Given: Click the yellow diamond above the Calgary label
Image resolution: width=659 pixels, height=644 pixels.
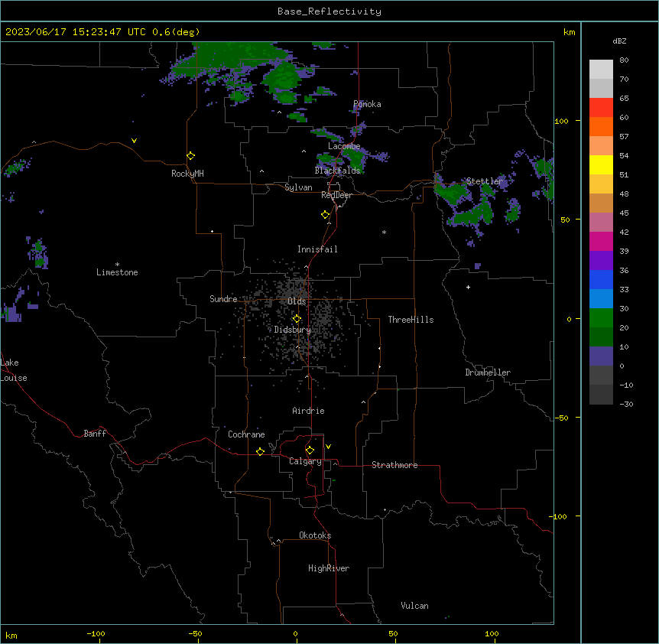Looking at the screenshot, I should 310,450.
